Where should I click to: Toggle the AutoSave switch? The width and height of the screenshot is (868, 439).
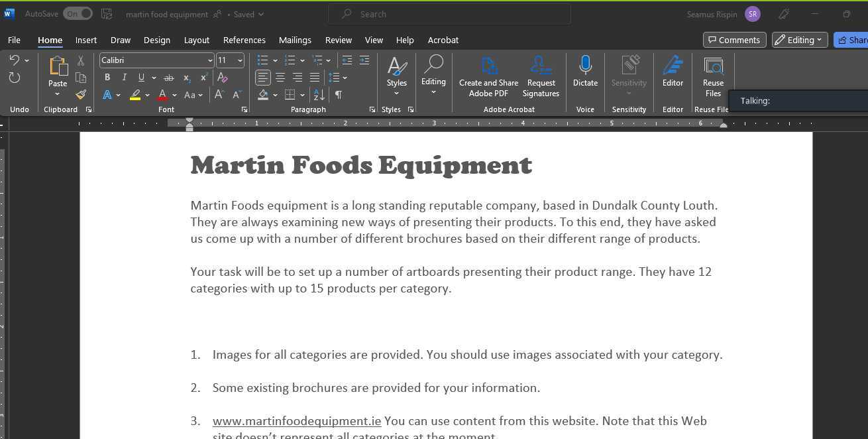(78, 14)
